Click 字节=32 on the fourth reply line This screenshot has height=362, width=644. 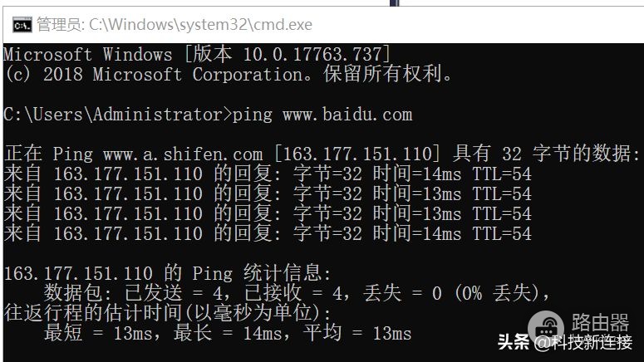327,233
